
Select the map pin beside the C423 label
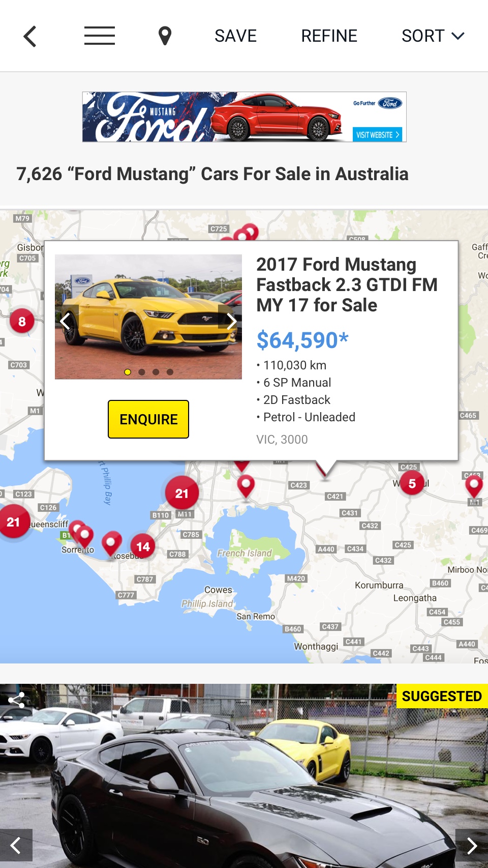coord(246,486)
